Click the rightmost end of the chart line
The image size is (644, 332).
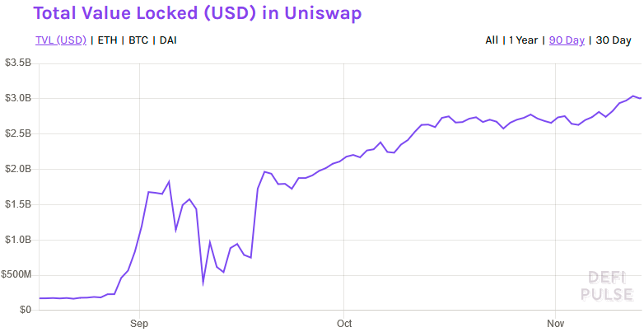pos(641,98)
